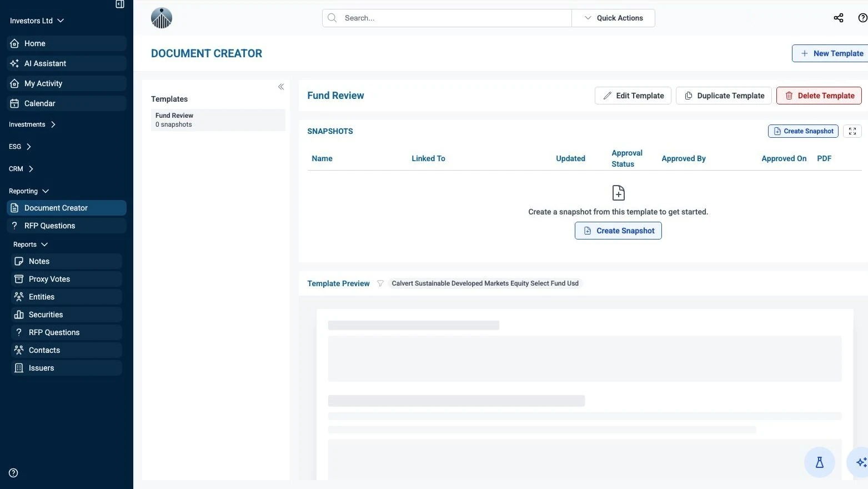Expand the snapshots panel to fullscreen
Image resolution: width=868 pixels, height=489 pixels.
pos(852,131)
